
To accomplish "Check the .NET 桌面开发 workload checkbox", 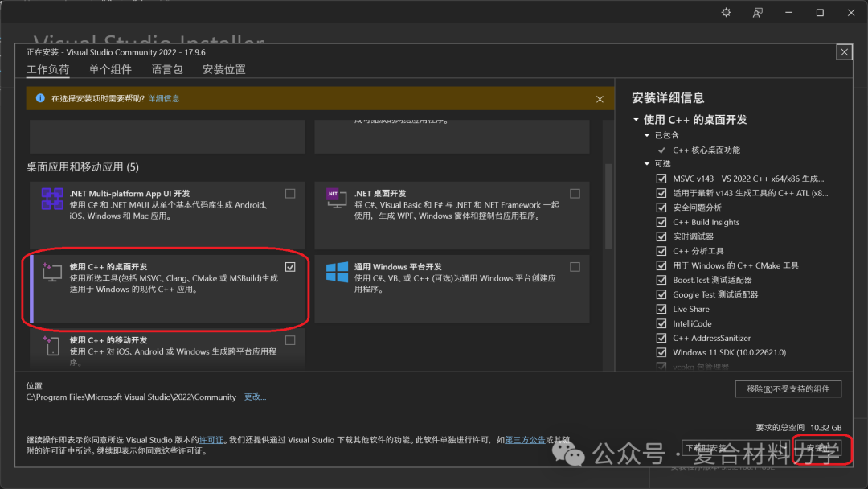I will 575,193.
